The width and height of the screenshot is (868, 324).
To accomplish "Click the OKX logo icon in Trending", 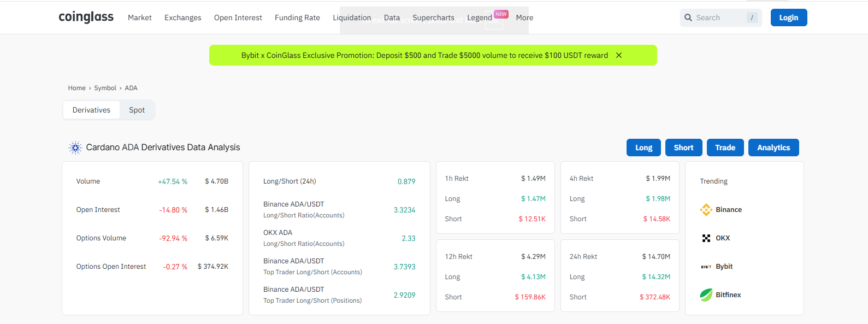I will [706, 238].
